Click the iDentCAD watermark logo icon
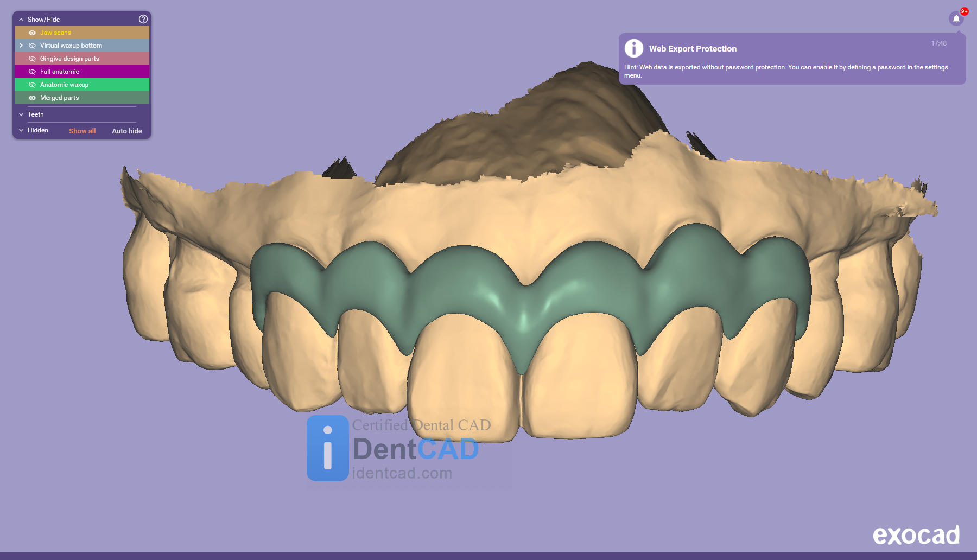 [x=327, y=448]
